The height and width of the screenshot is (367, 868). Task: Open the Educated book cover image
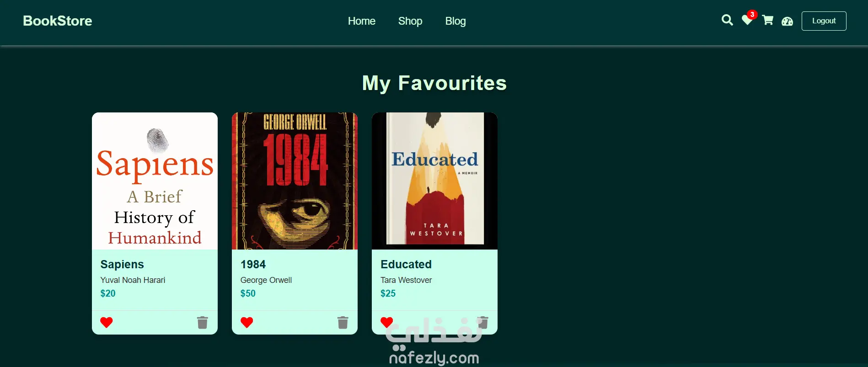pyautogui.click(x=434, y=181)
